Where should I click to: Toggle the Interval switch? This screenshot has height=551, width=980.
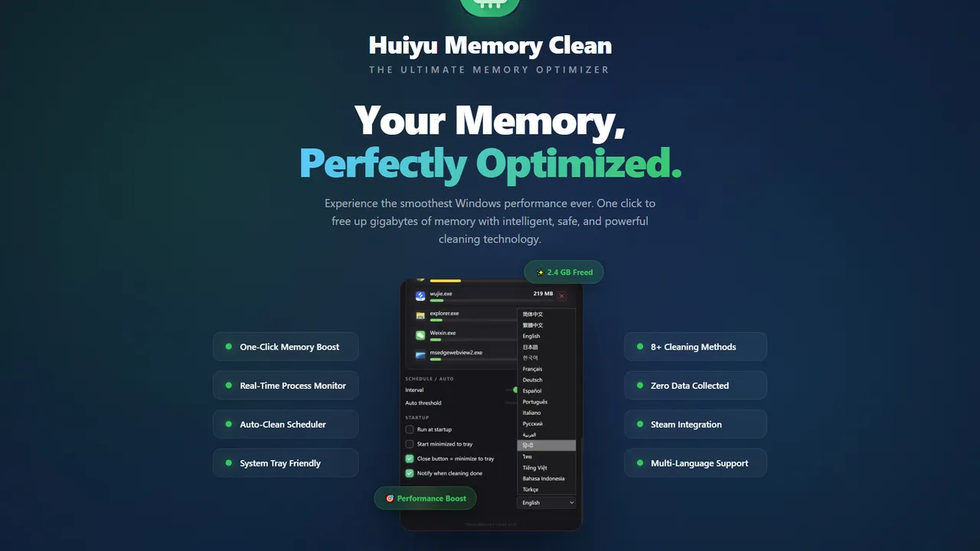pyautogui.click(x=513, y=390)
